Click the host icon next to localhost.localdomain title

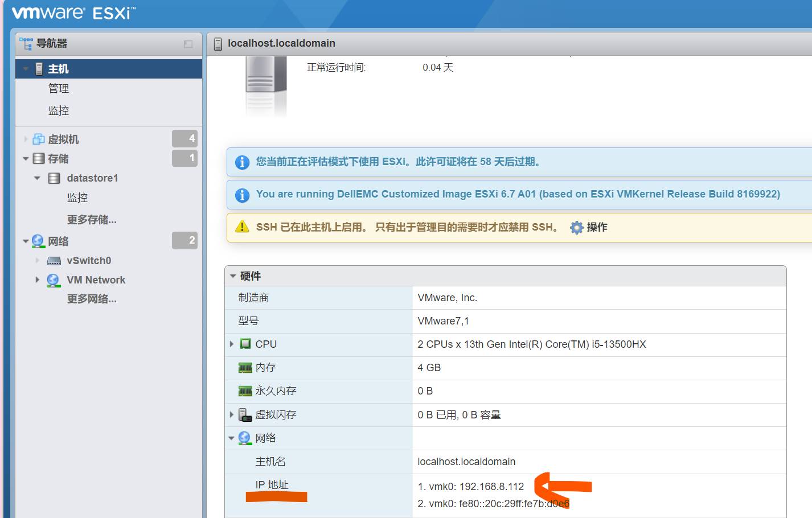(x=218, y=44)
